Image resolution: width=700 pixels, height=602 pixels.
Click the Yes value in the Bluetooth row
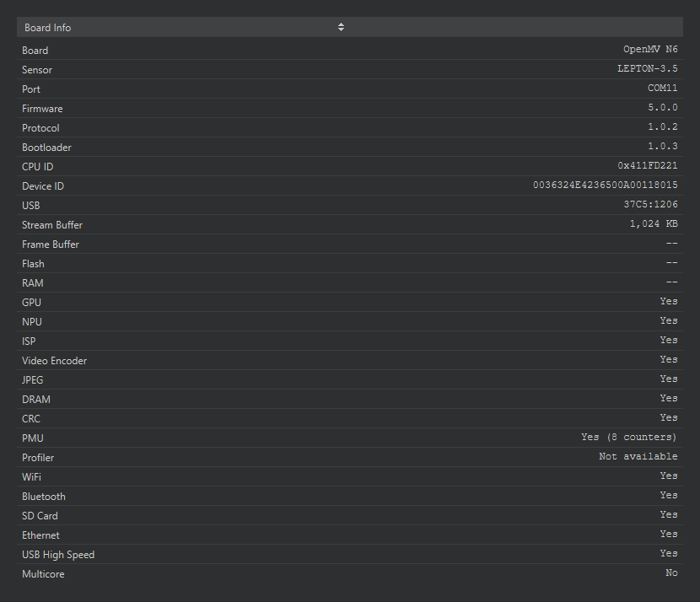669,496
